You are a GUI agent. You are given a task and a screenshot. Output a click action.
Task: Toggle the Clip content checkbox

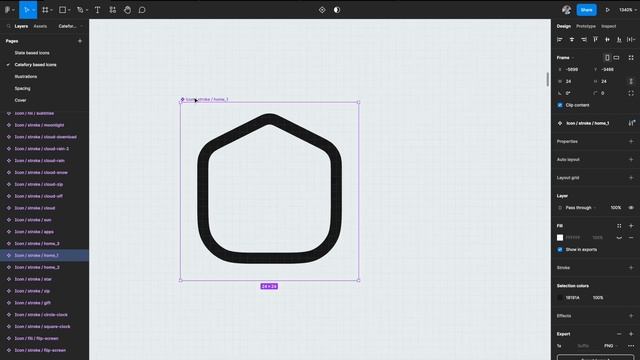pyautogui.click(x=560, y=105)
